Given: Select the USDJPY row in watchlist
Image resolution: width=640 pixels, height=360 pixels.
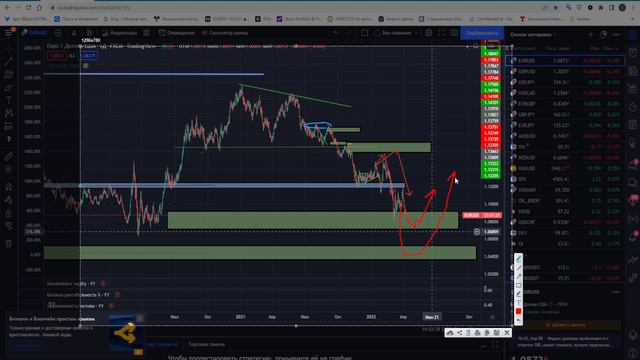Looking at the screenshot, I should click(x=565, y=82).
